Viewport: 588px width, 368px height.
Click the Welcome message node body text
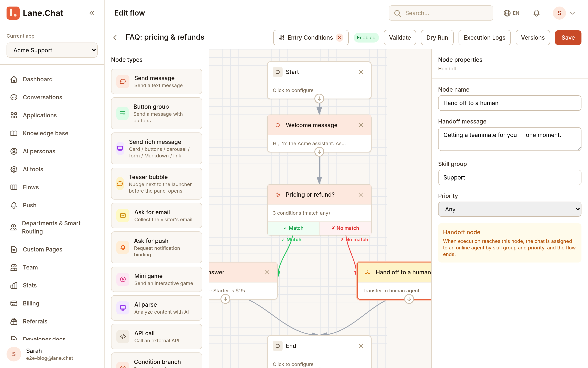(x=309, y=144)
